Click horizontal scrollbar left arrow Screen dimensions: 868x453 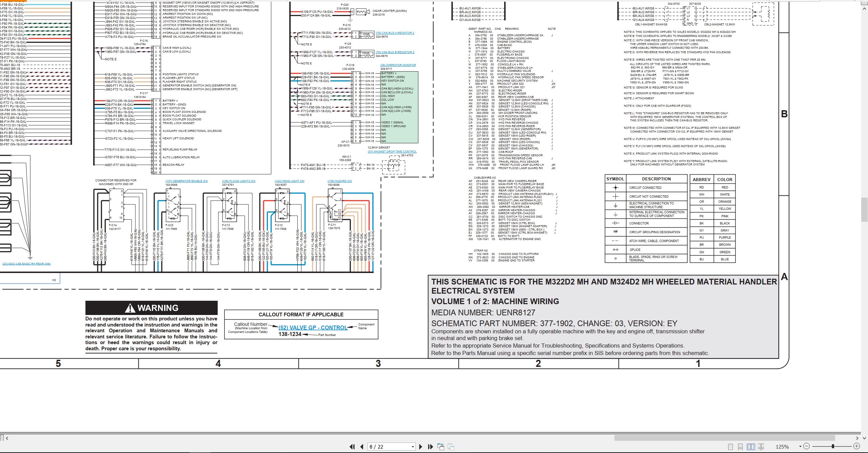(x=7, y=438)
